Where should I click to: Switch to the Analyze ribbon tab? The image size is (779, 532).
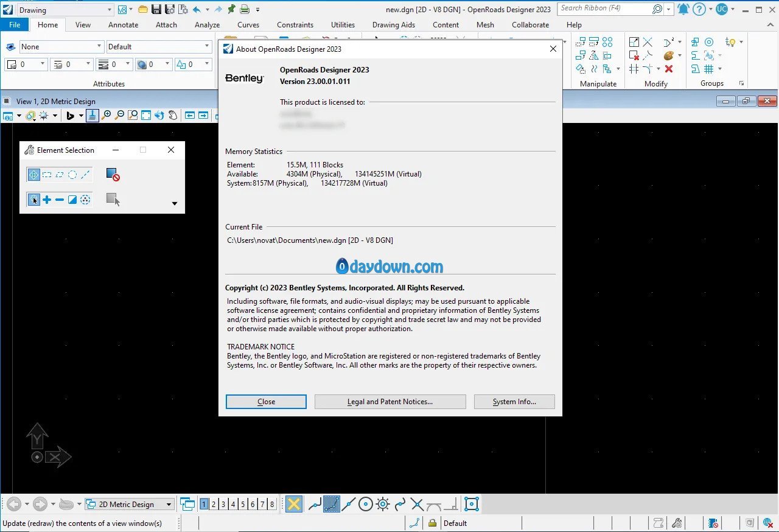[x=207, y=25]
